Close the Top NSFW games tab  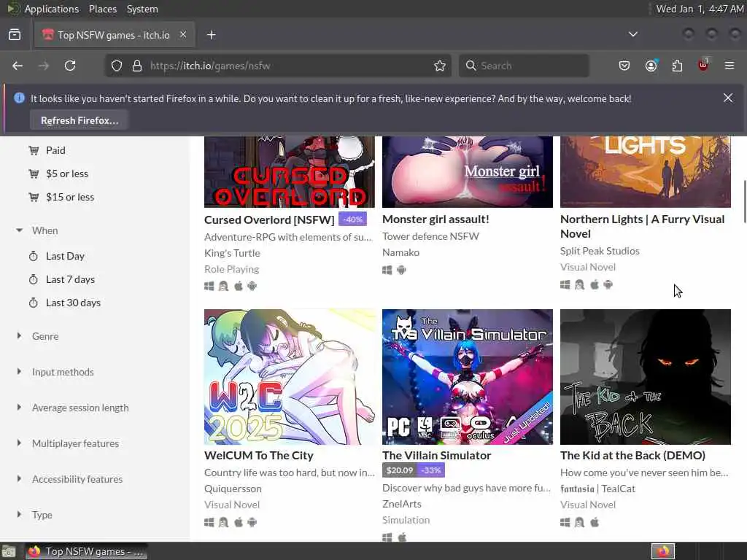click(x=183, y=34)
